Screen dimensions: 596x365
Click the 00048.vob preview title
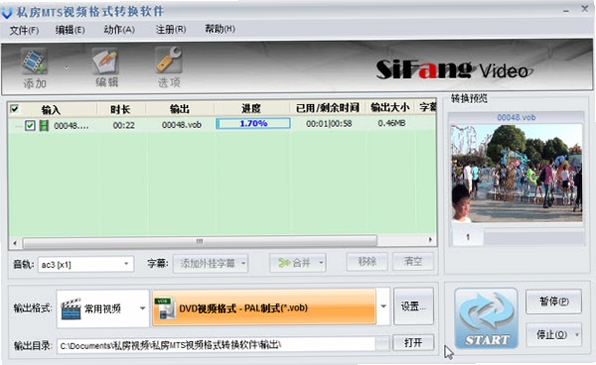tap(516, 117)
